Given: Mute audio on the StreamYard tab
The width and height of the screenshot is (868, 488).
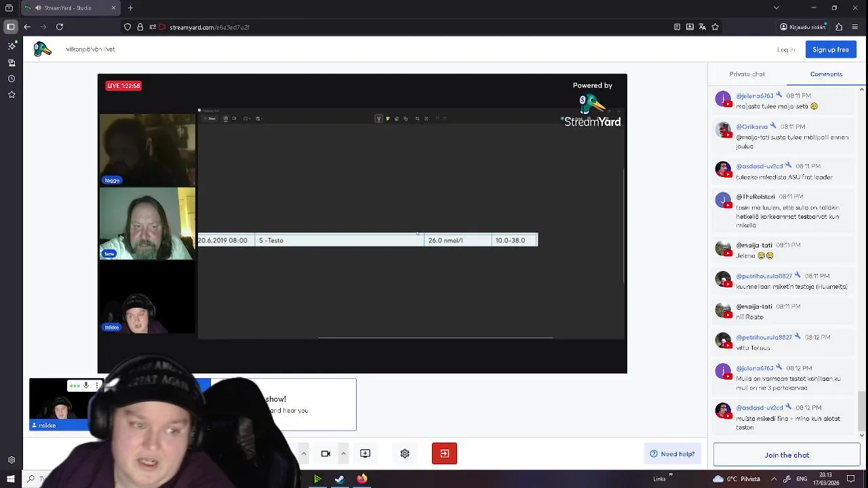Looking at the screenshot, I should point(38,8).
